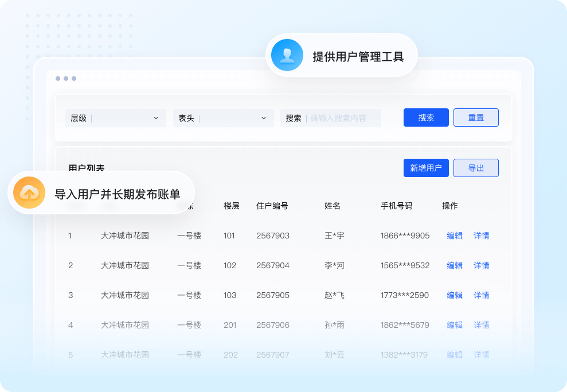View 详情 for user 李*河
Screen dimensions: 567x392
(x=482, y=265)
